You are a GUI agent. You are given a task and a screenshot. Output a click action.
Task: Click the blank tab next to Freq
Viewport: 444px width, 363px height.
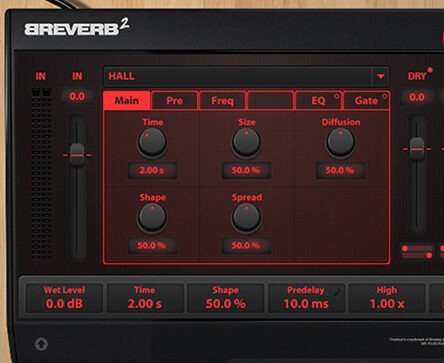[x=270, y=100]
